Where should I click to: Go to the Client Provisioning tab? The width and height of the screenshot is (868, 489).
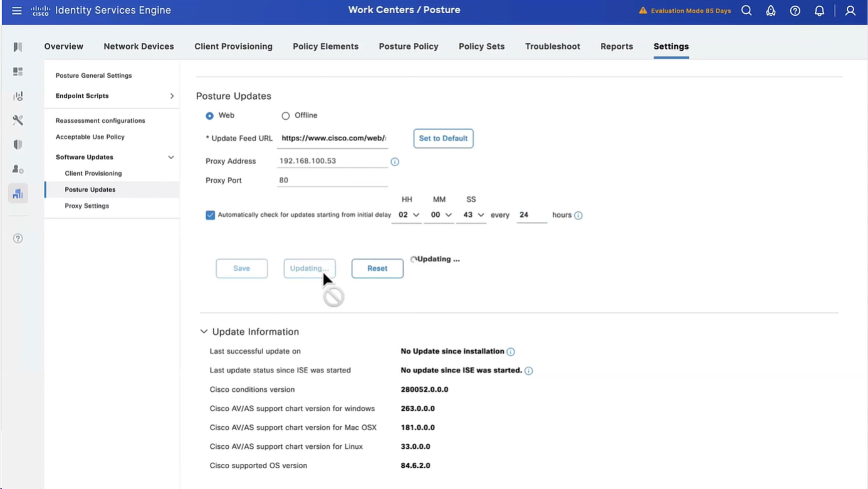pos(233,46)
